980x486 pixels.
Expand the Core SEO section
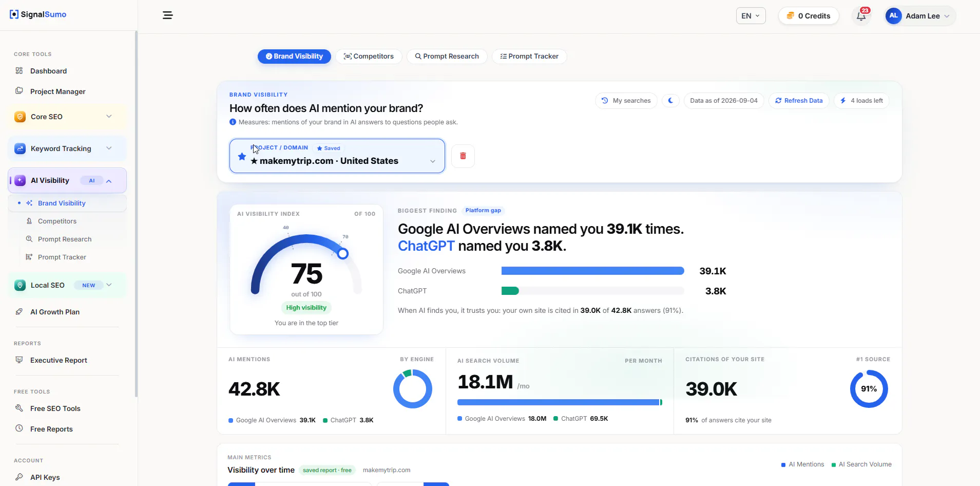67,117
